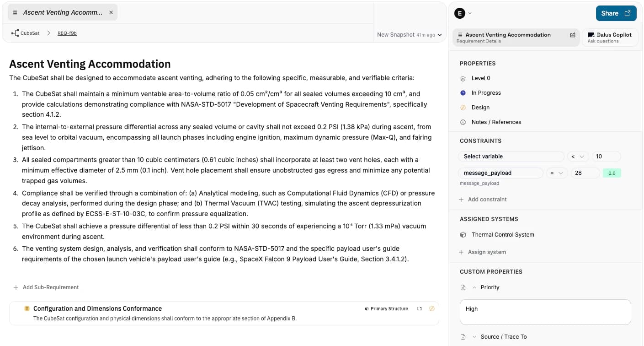This screenshot has height=346, width=644.
Task: Select the Ascent Venting Accommodation details tab
Action: point(507,38)
